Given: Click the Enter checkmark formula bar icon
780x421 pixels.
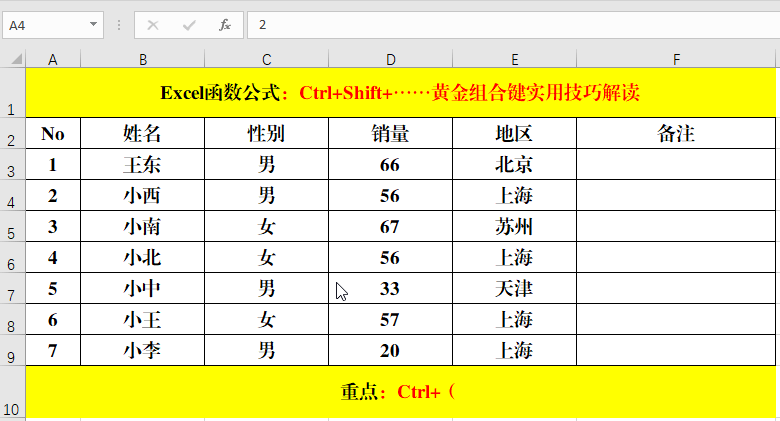Looking at the screenshot, I should tap(189, 25).
